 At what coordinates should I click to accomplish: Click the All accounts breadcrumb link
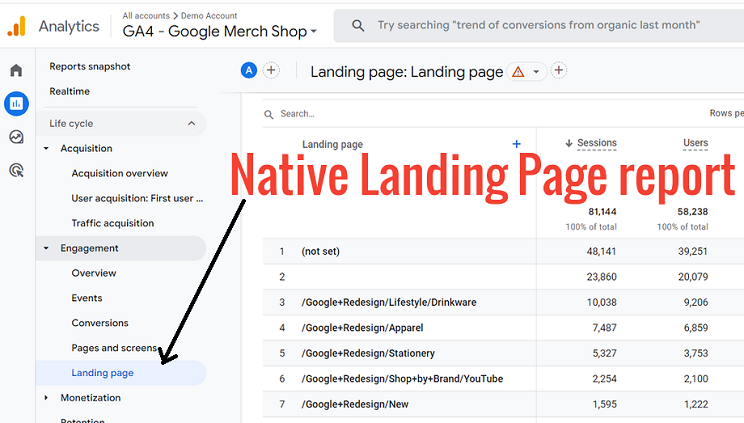(x=146, y=16)
